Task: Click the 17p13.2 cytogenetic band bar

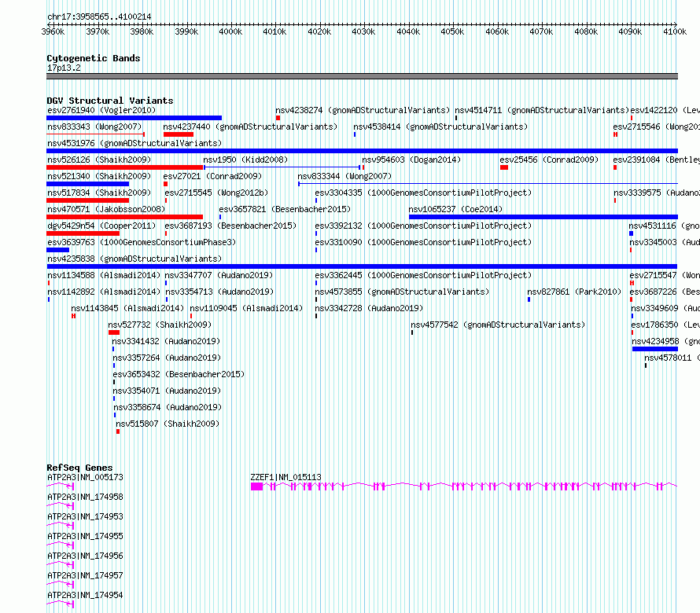Action: pos(362,76)
